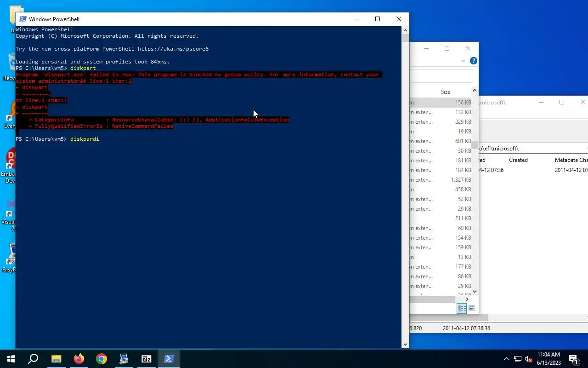Click the aka.ms/pscore6 link text
Viewport: 588px width, 368px height.
[x=173, y=49]
